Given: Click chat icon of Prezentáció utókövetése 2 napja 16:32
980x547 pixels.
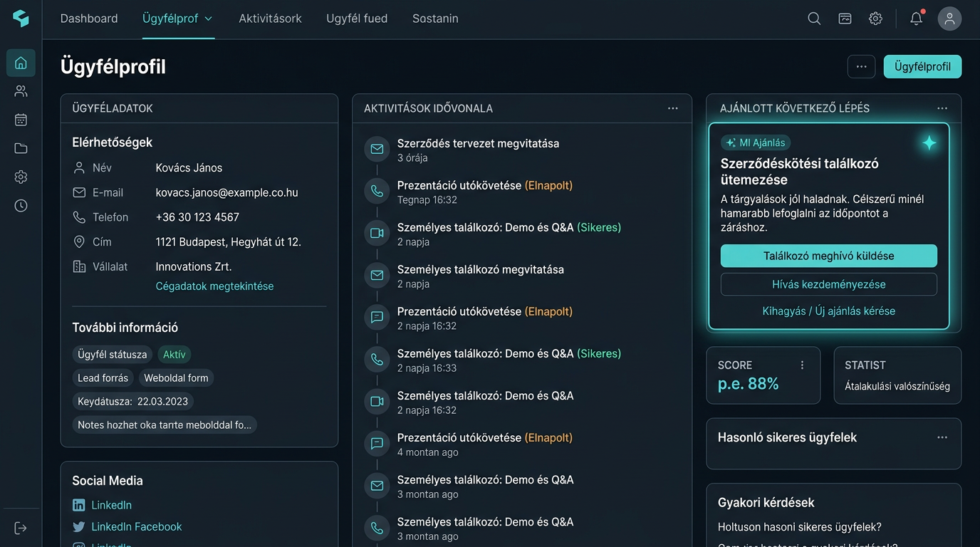Looking at the screenshot, I should pyautogui.click(x=377, y=318).
